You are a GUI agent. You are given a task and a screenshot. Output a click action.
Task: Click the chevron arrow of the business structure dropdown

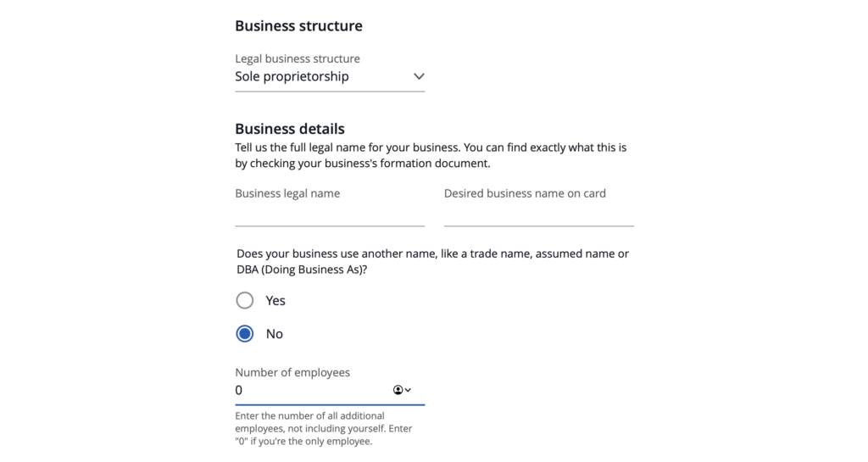pyautogui.click(x=419, y=76)
